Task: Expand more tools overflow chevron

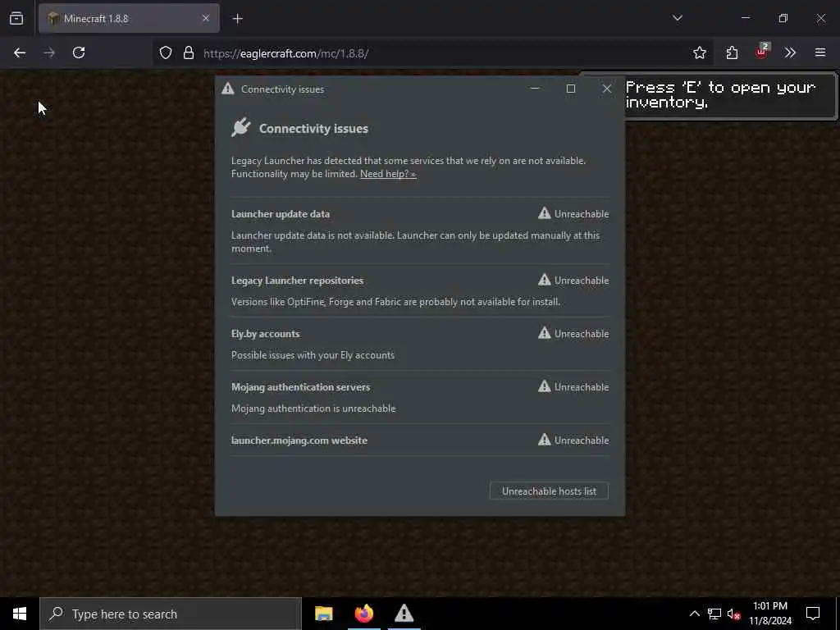Action: 790,52
